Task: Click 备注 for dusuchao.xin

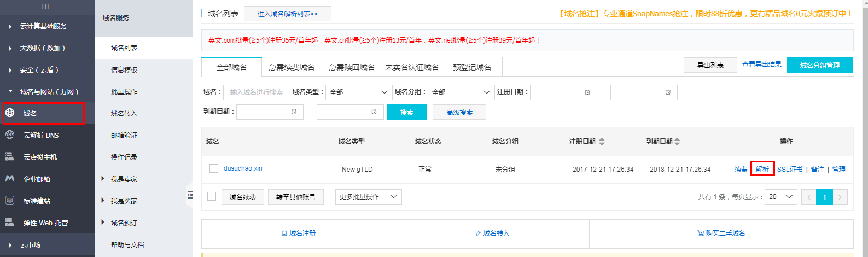Action: pyautogui.click(x=818, y=170)
